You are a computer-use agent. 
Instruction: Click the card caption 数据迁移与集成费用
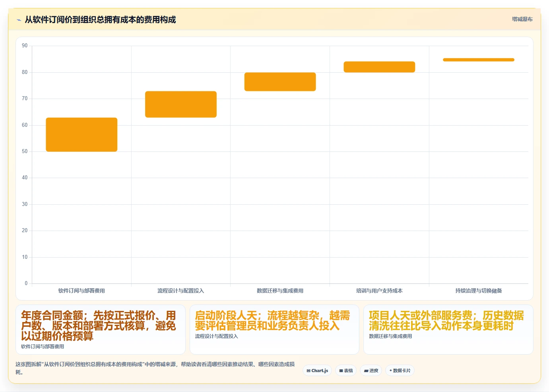tap(390, 336)
